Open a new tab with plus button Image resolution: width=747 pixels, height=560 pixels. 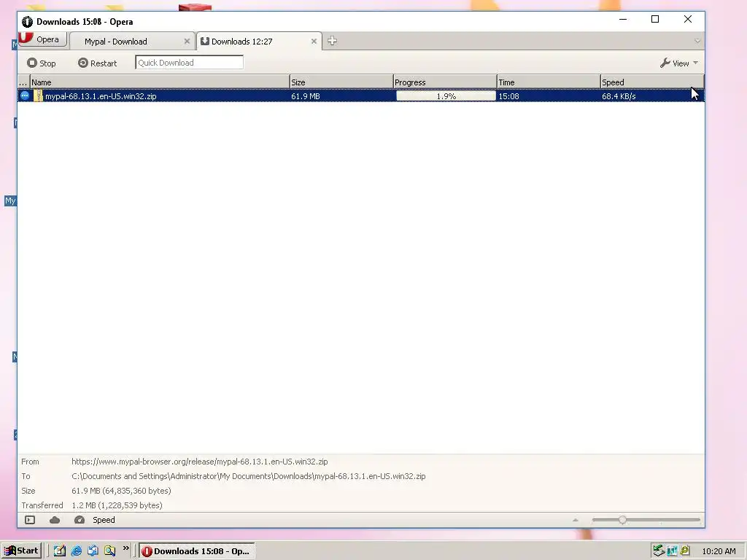pos(332,41)
